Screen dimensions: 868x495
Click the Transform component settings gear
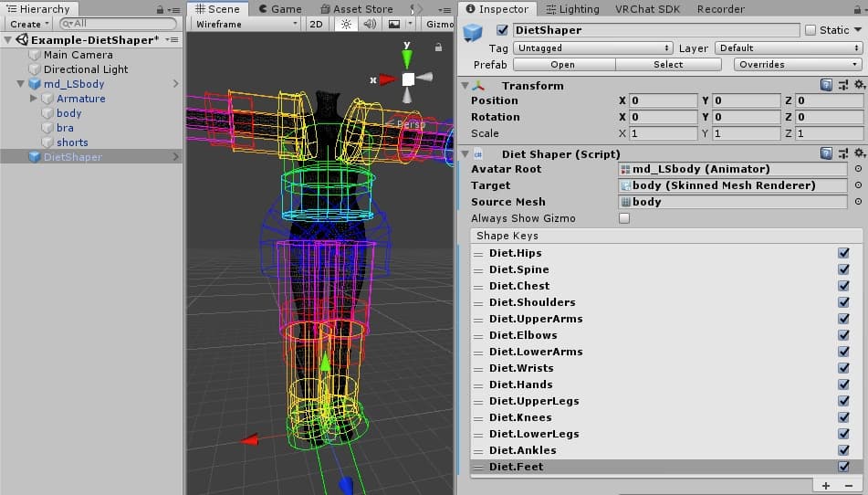pos(858,85)
